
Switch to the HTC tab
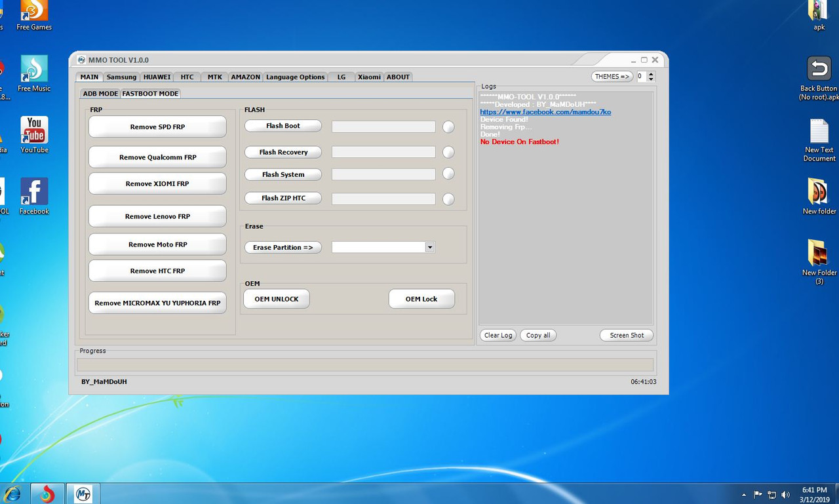click(x=187, y=77)
